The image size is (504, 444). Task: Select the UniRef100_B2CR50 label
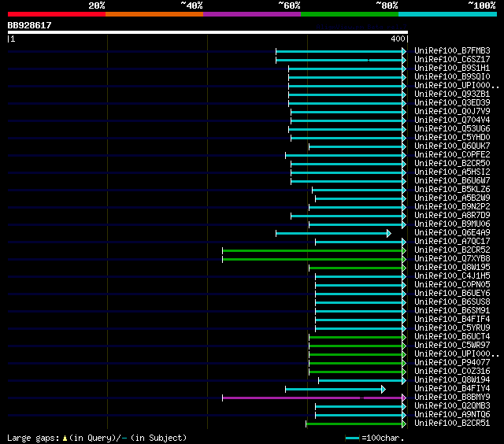452,164
